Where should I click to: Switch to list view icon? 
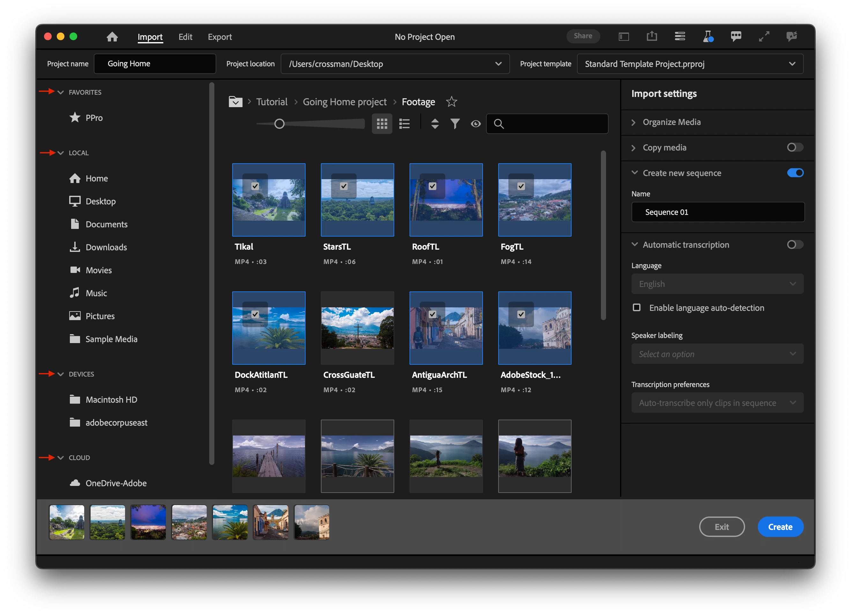click(404, 123)
